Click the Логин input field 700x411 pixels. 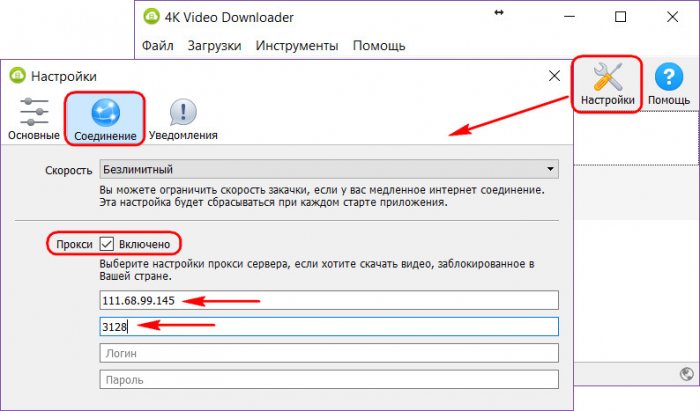(329, 353)
